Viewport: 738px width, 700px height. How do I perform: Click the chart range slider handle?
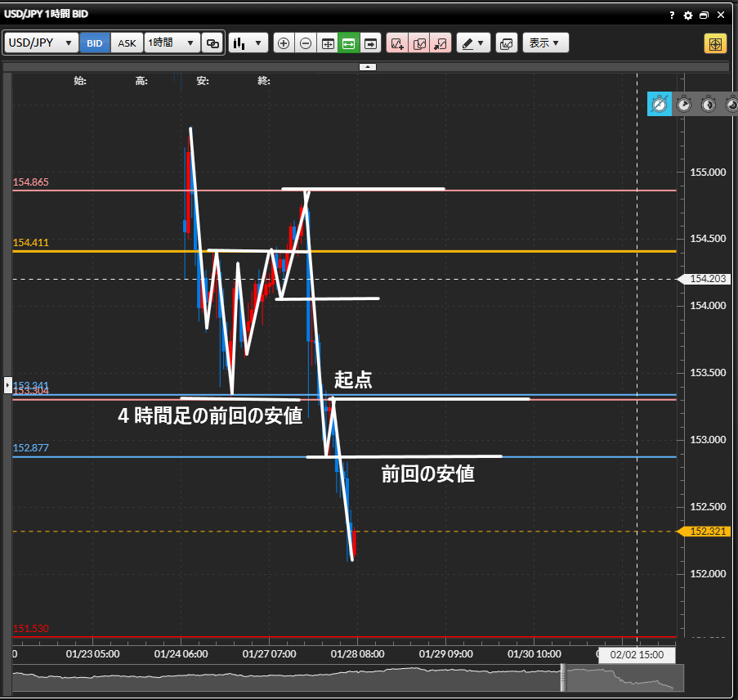(x=562, y=678)
